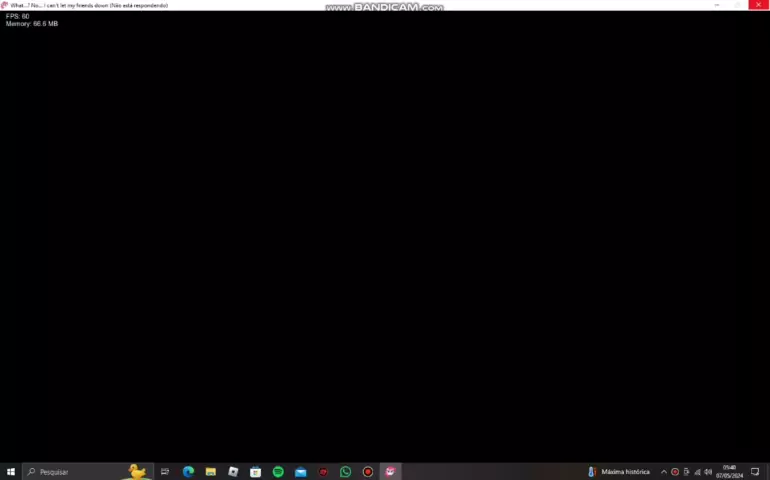Open the Mail app in the taskbar
This screenshot has width=770, height=480.
pos(300,472)
